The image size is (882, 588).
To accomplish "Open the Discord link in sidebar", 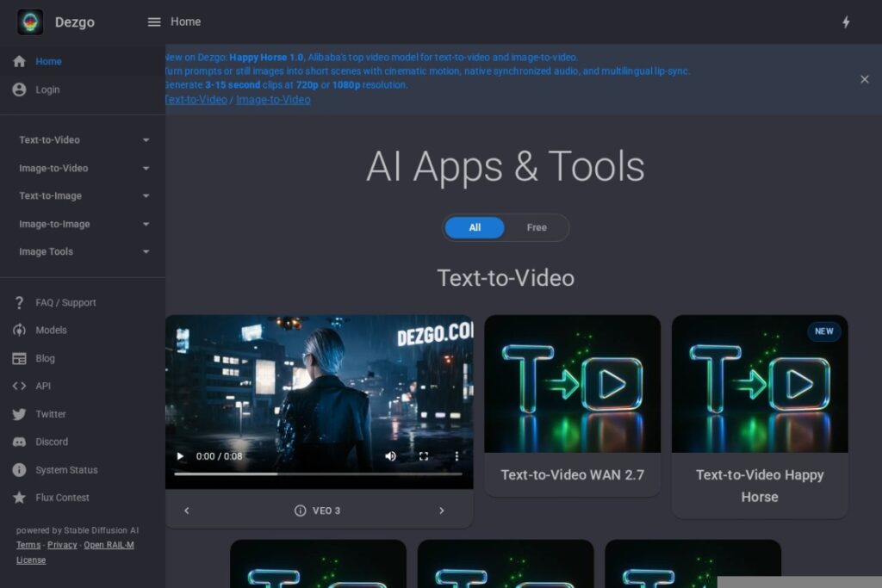I will pos(83,442).
